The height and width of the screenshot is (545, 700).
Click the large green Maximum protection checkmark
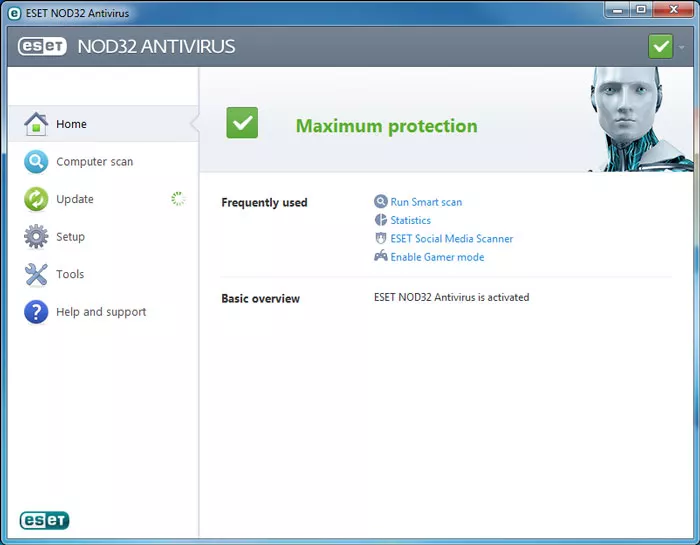click(242, 123)
